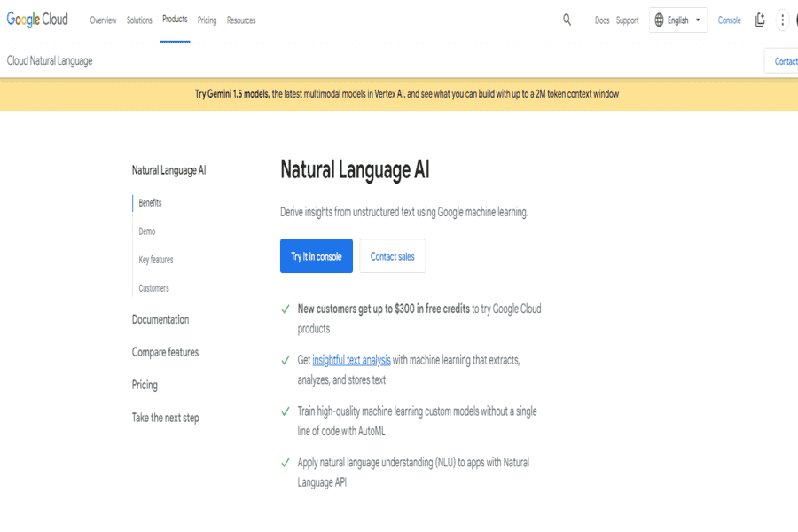The width and height of the screenshot is (798, 532).
Task: Open the Pricing item in top navigation
Action: [x=207, y=20]
